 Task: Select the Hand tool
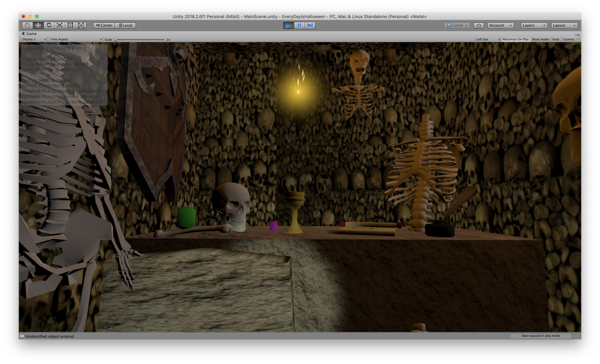(27, 25)
